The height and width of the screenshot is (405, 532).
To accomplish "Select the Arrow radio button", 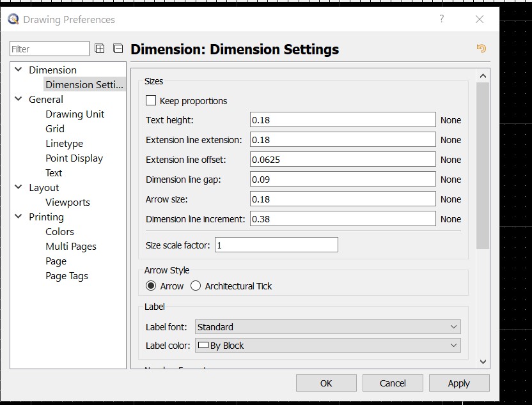I will pos(151,286).
